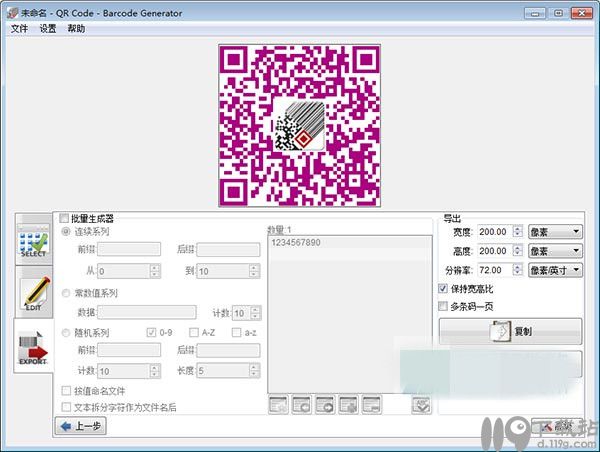Viewport: 600px width, 452px height.
Task: Minimize the Barcode Generator window
Action: (535, 13)
